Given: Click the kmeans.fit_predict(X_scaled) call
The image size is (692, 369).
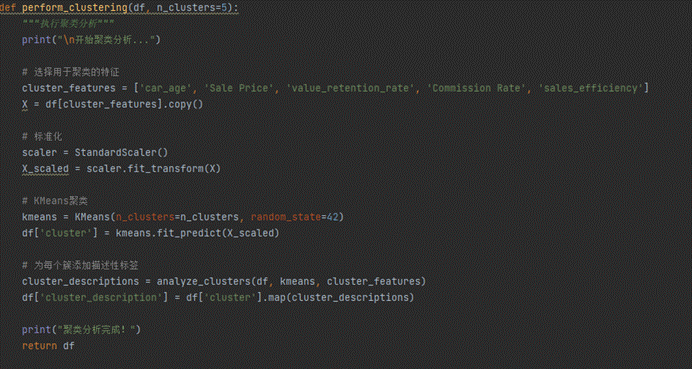Looking at the screenshot, I should [197, 233].
